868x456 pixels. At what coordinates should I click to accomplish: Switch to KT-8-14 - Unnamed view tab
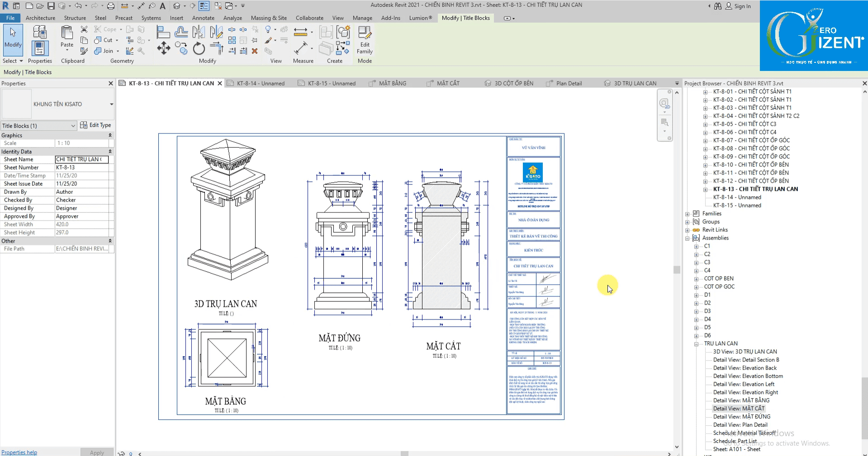coord(261,83)
